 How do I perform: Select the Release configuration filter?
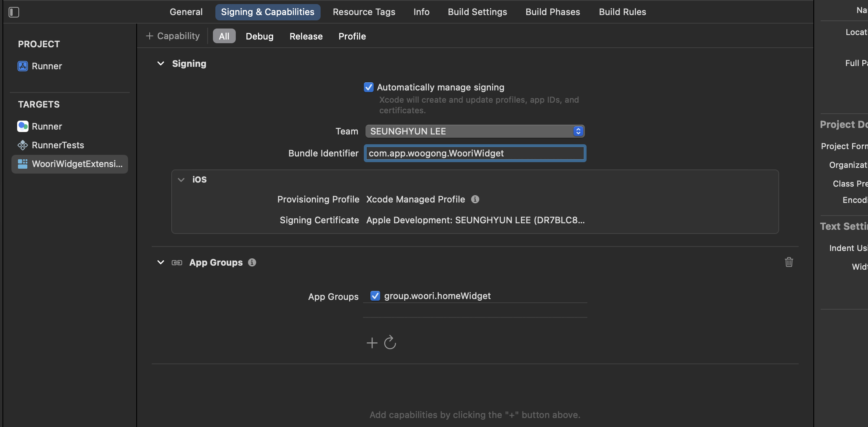point(306,36)
